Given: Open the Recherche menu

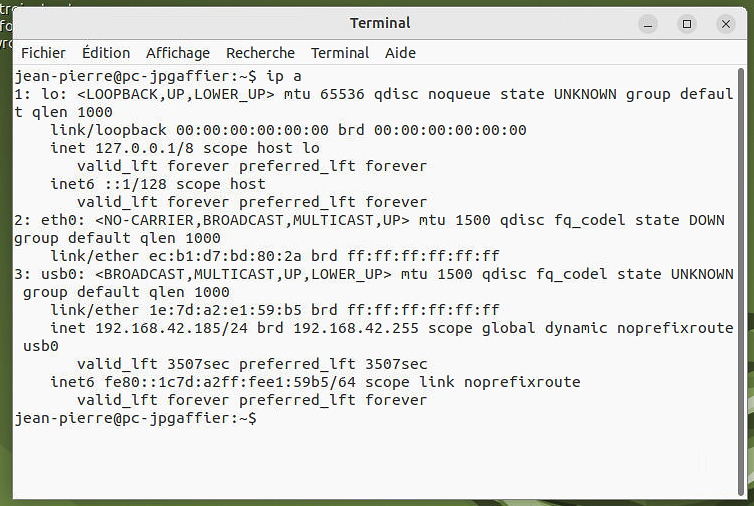Looking at the screenshot, I should [260, 53].
